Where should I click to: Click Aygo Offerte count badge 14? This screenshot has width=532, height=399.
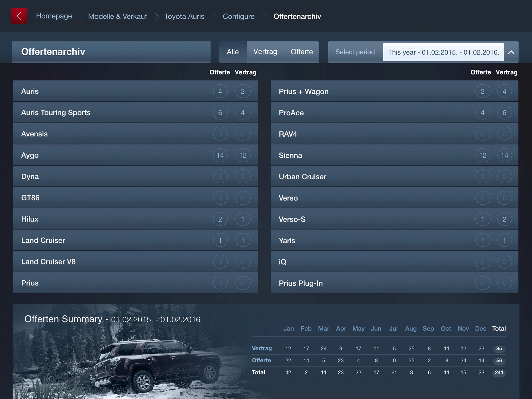(220, 155)
